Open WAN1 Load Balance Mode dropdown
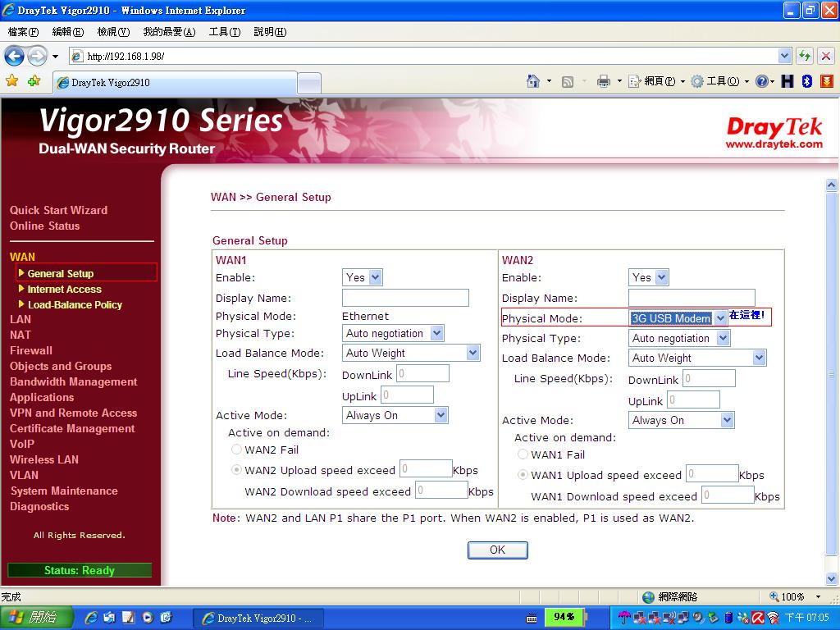 coord(411,353)
